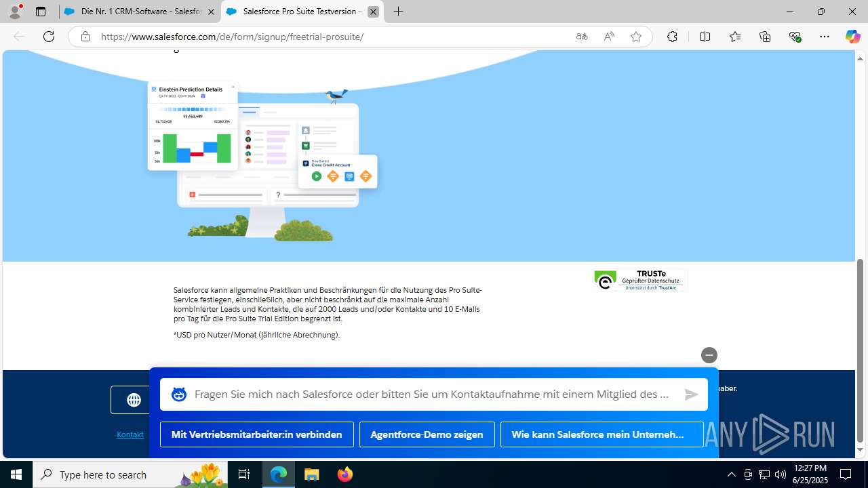Open Windows Start menu
Screen dimensions: 868x488
point(16,474)
